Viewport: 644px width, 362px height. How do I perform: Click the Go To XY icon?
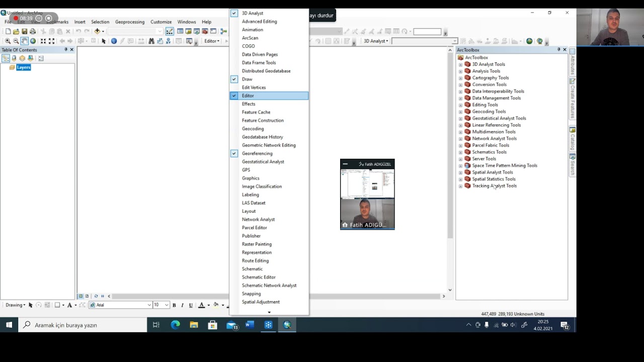click(x=169, y=41)
